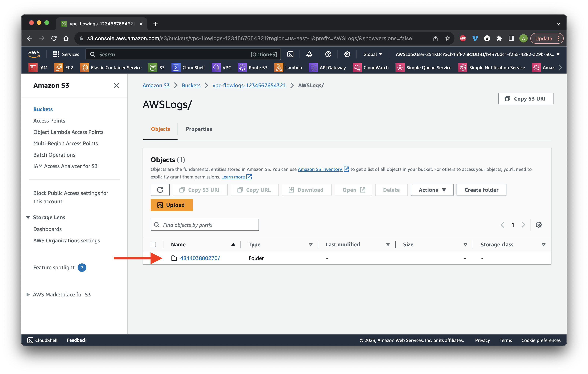Open the notifications bell
The width and height of the screenshot is (588, 374).
[x=309, y=54]
